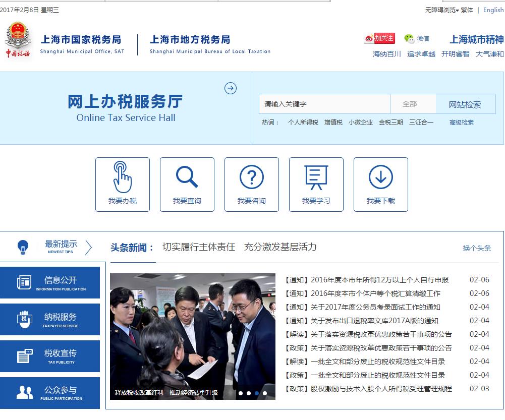Click the 海纳百川 slogan text
Image resolution: width=505 pixels, height=420 pixels.
(387, 54)
